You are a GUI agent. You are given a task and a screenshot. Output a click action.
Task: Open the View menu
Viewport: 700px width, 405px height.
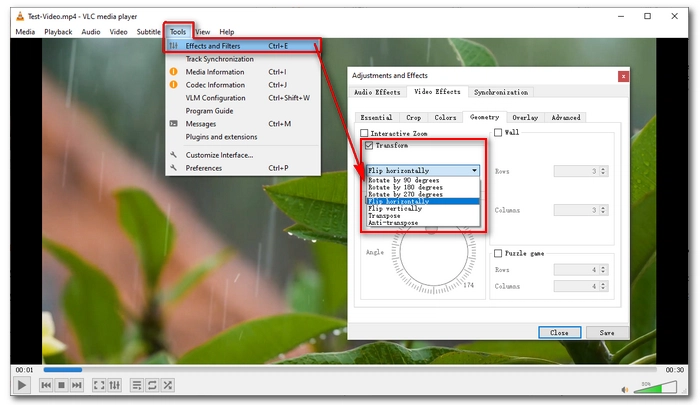click(202, 32)
